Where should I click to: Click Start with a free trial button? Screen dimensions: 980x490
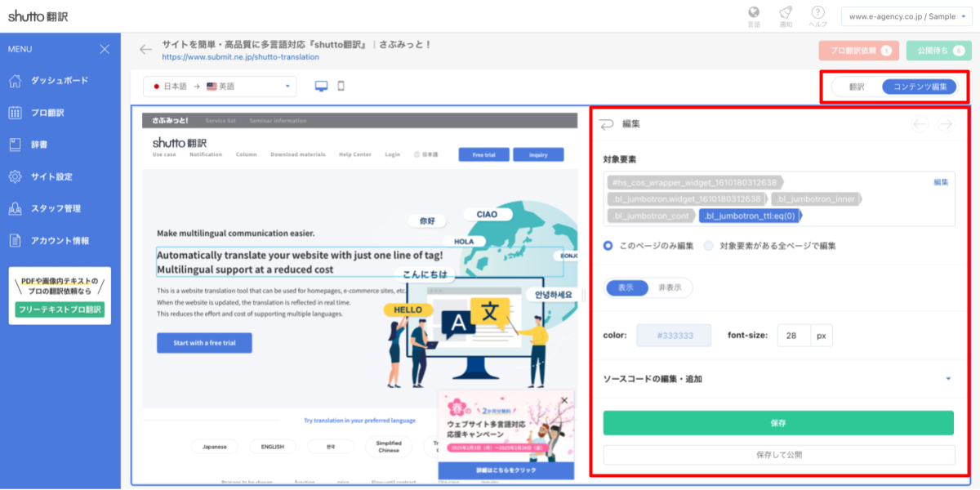pos(204,343)
